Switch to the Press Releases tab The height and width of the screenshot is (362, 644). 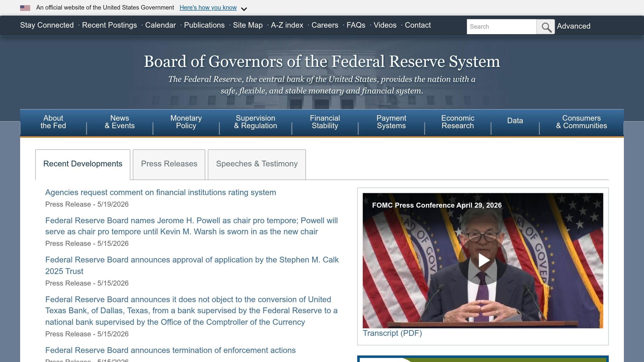point(169,164)
